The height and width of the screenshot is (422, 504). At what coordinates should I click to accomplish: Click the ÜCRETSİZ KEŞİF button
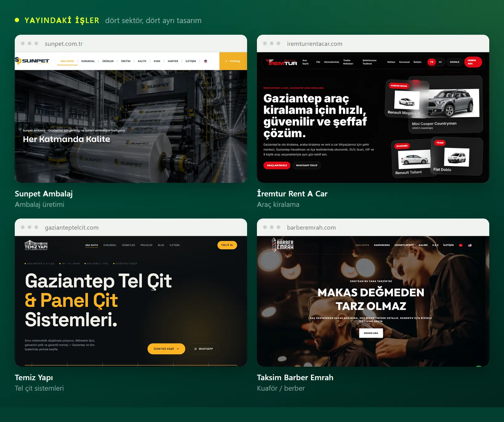click(166, 349)
